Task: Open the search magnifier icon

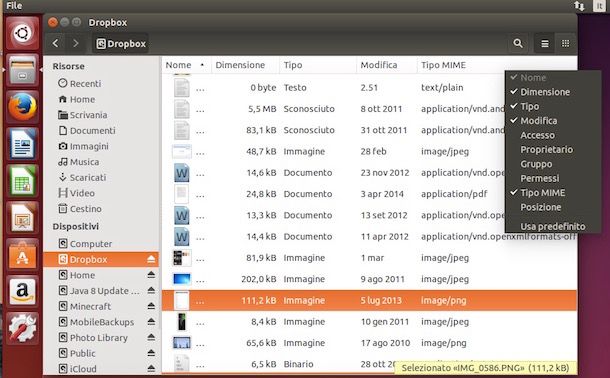Action: click(518, 43)
